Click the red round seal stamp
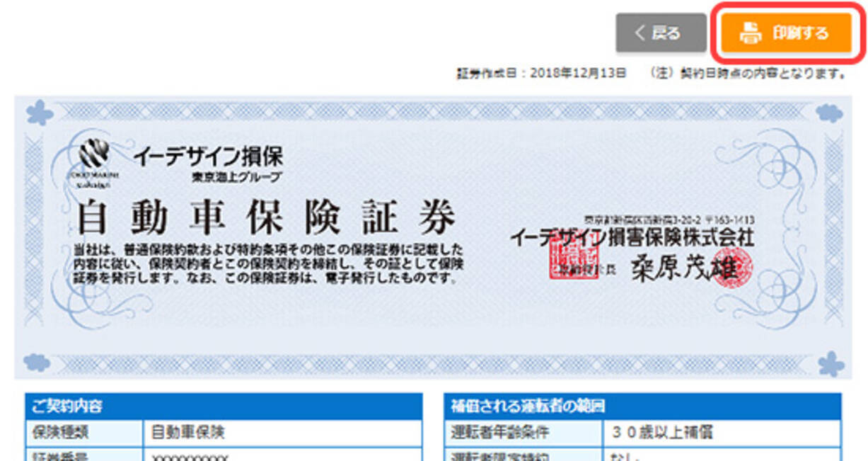Screen dimensions: 868x461 pos(731,268)
